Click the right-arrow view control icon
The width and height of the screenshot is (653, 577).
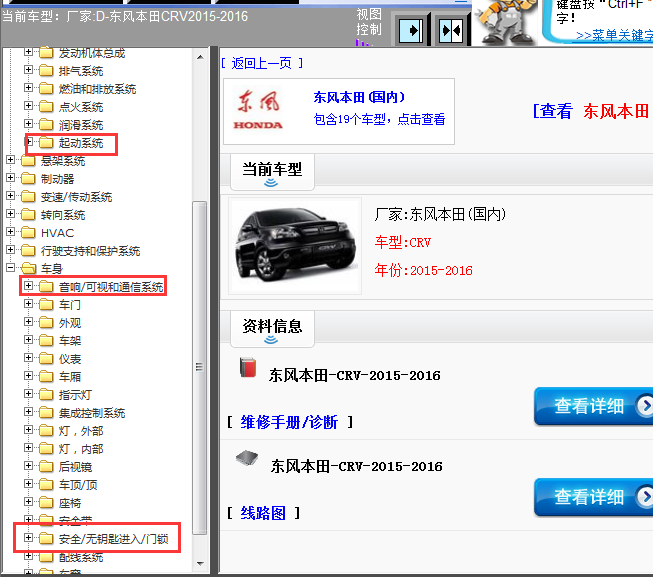point(411,31)
